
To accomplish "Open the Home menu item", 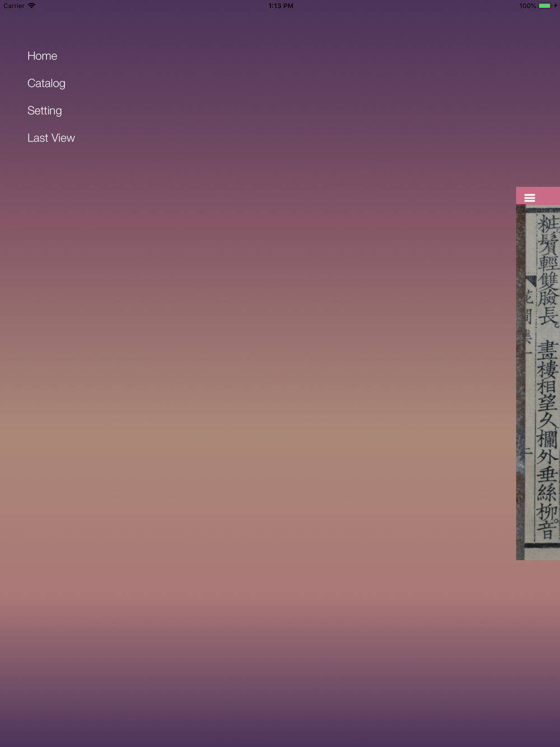I will coord(42,56).
